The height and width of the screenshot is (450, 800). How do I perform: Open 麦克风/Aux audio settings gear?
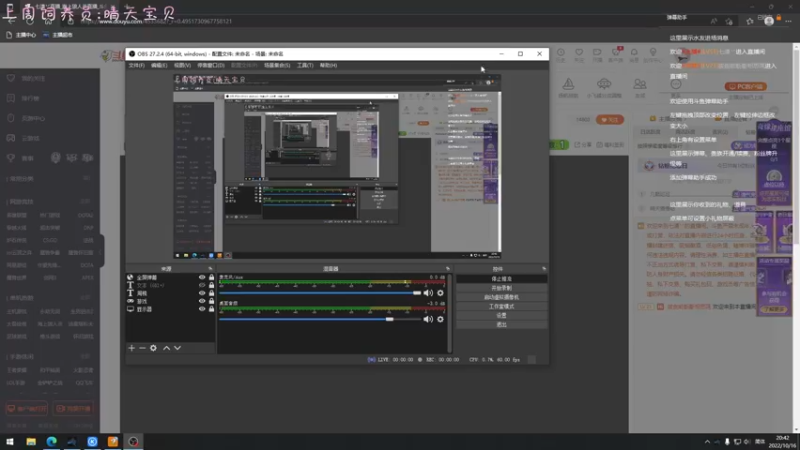[x=440, y=293]
